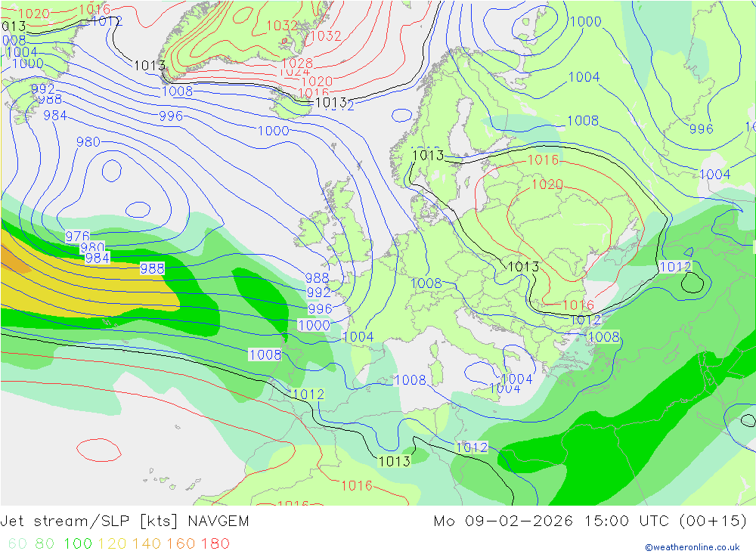
Task: Click the 1012 label near Portugal
Action: click(x=308, y=395)
